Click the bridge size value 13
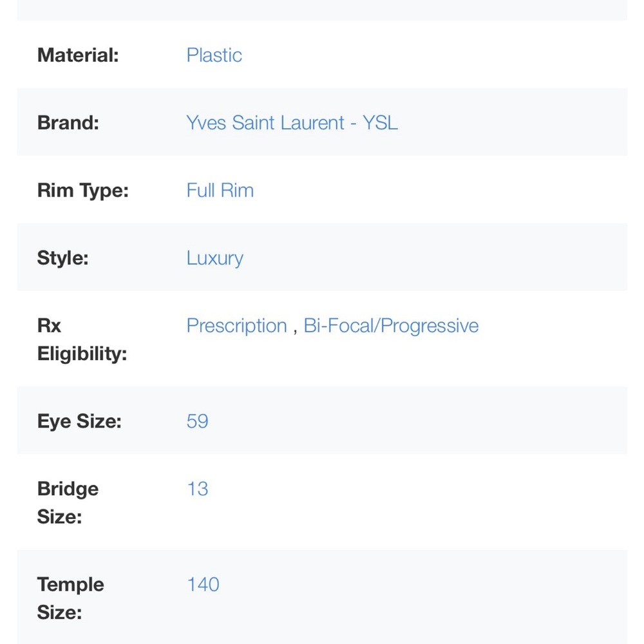This screenshot has width=644, height=644. pyautogui.click(x=198, y=489)
